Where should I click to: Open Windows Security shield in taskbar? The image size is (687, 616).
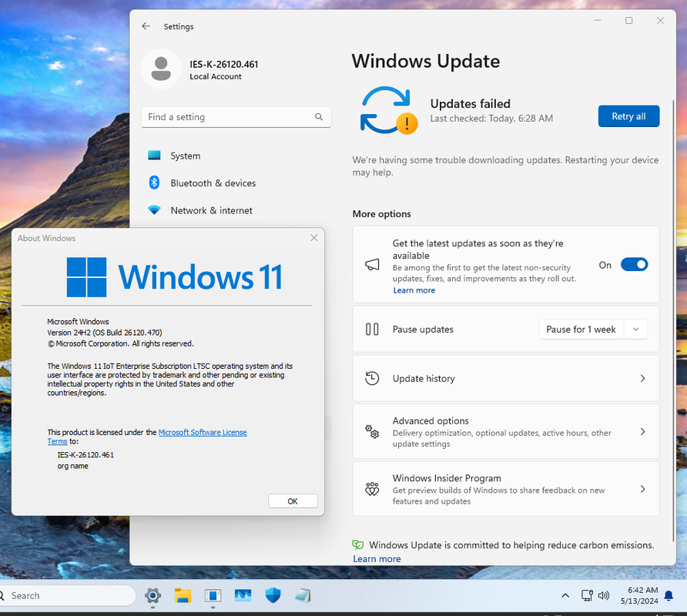click(273, 595)
